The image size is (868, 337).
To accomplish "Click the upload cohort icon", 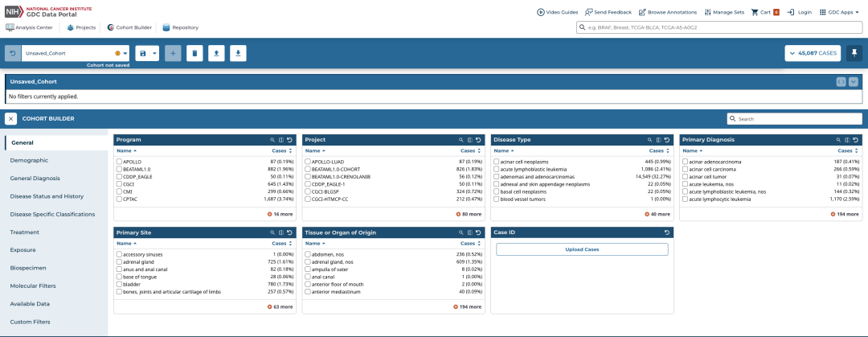I will coord(216,53).
